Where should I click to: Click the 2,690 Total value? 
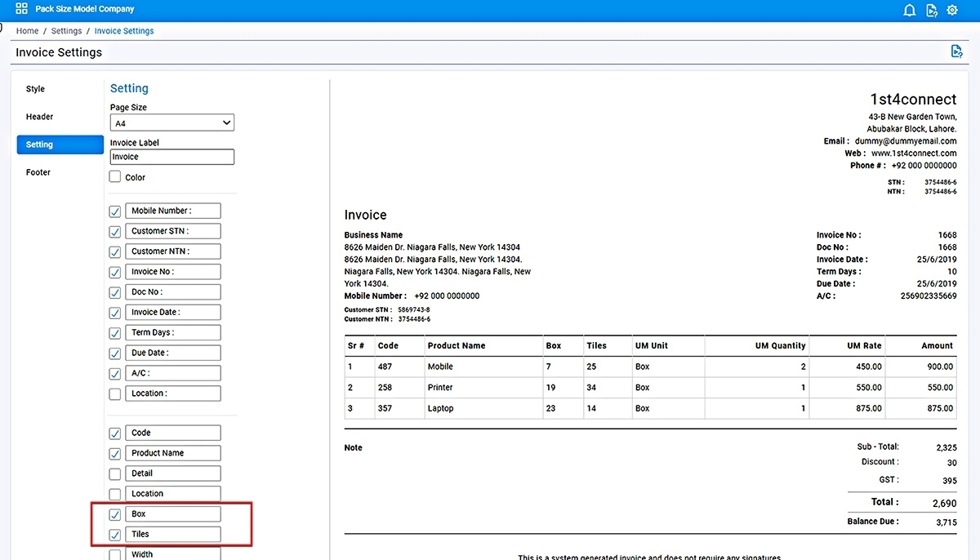944,504
